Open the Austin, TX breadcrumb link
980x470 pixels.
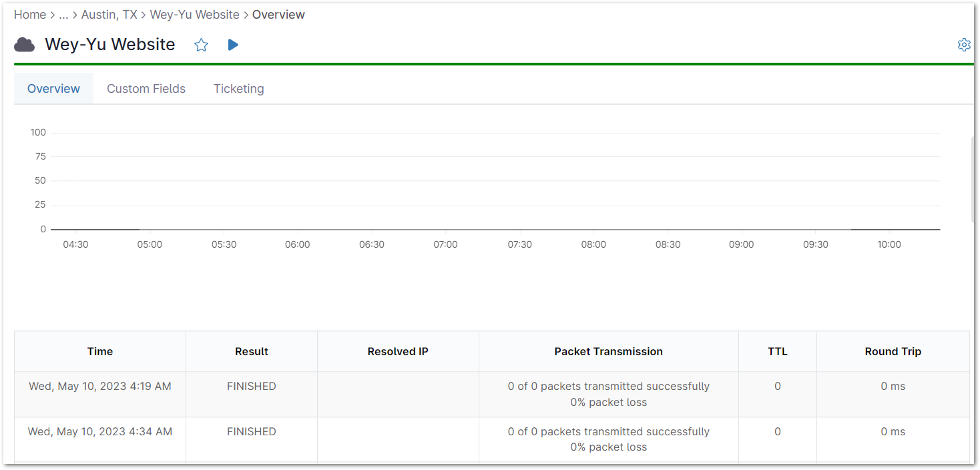(109, 14)
